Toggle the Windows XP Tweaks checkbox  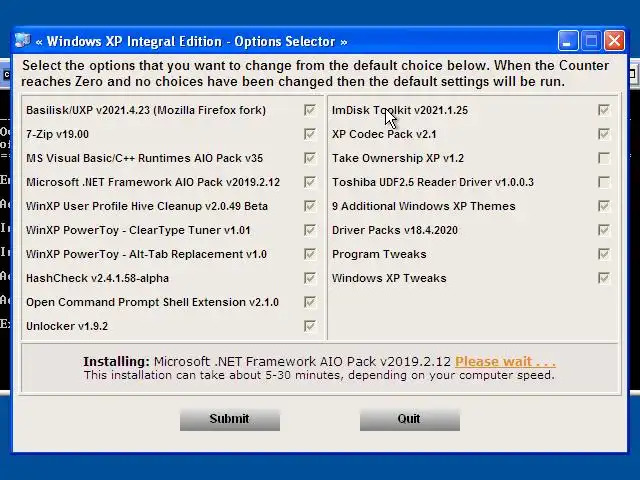click(604, 278)
